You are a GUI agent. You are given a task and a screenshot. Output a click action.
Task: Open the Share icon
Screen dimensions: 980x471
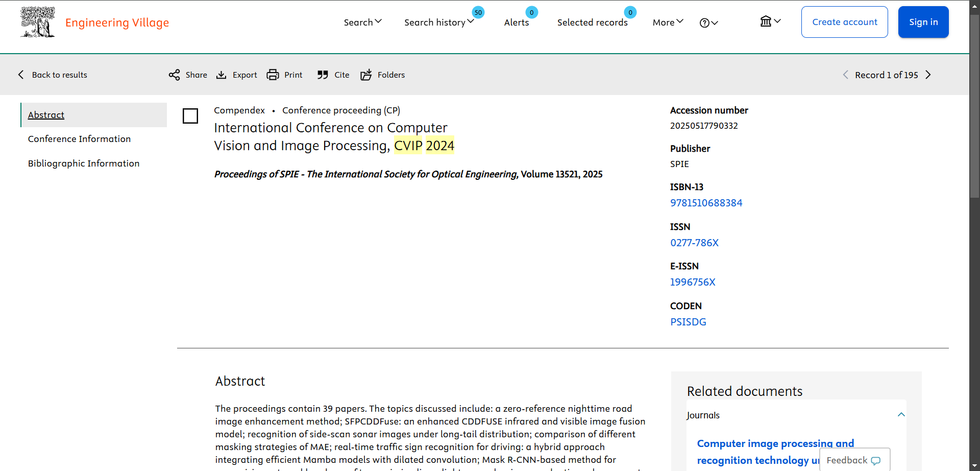175,75
